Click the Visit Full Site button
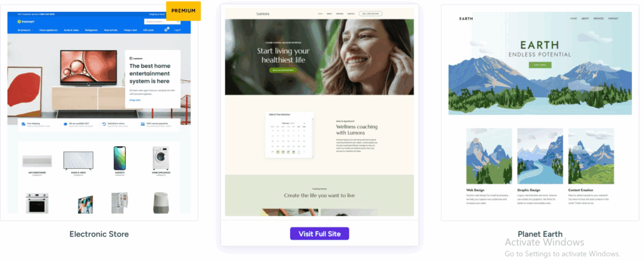 319,234
